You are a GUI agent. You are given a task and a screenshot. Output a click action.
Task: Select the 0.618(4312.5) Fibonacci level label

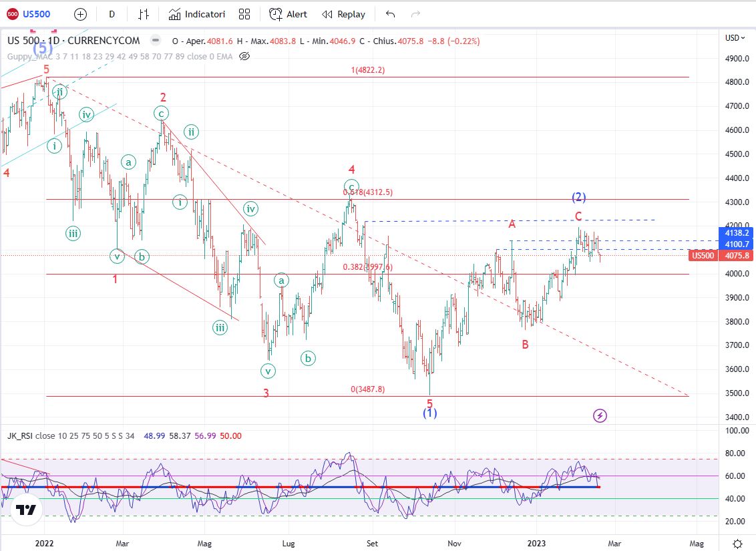click(x=368, y=192)
